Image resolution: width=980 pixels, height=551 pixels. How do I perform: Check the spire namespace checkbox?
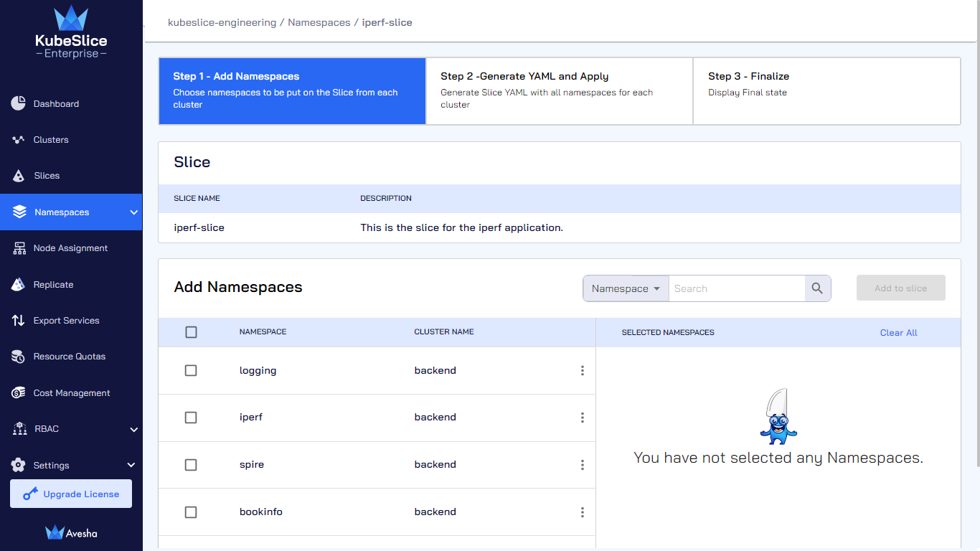(x=191, y=465)
